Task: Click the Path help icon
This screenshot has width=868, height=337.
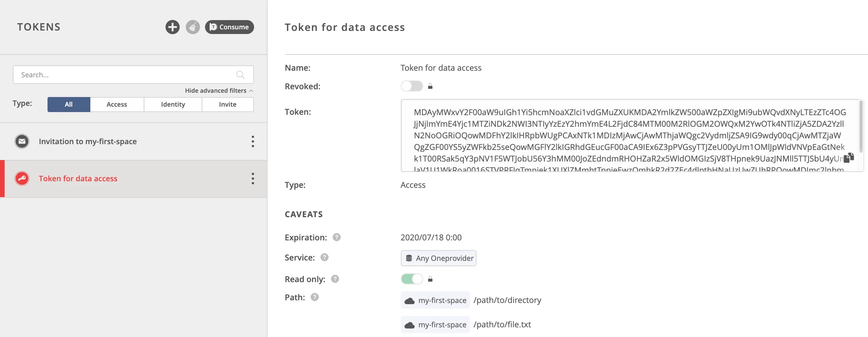Action: tap(315, 297)
